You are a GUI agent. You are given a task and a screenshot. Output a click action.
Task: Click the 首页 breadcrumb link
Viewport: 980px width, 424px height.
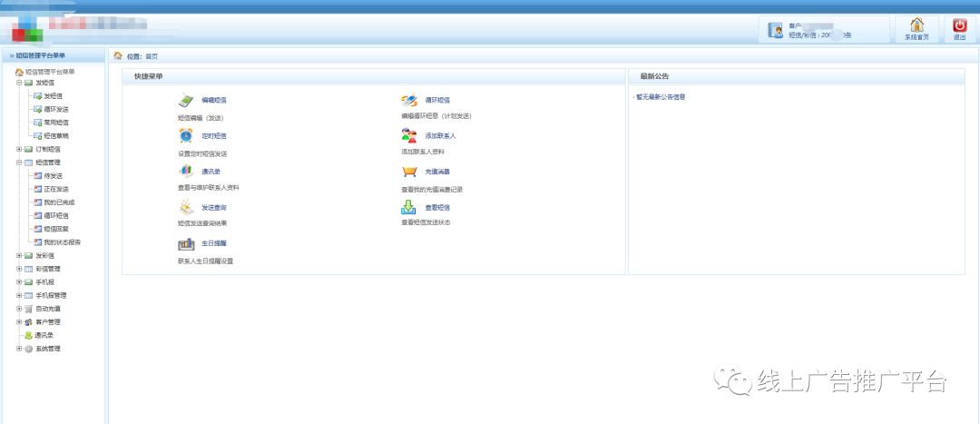point(152,56)
